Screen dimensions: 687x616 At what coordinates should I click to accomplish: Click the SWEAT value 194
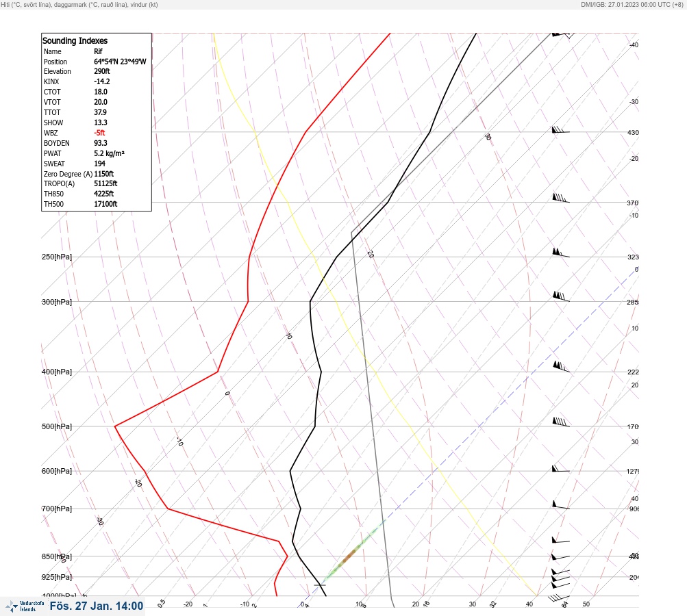100,164
